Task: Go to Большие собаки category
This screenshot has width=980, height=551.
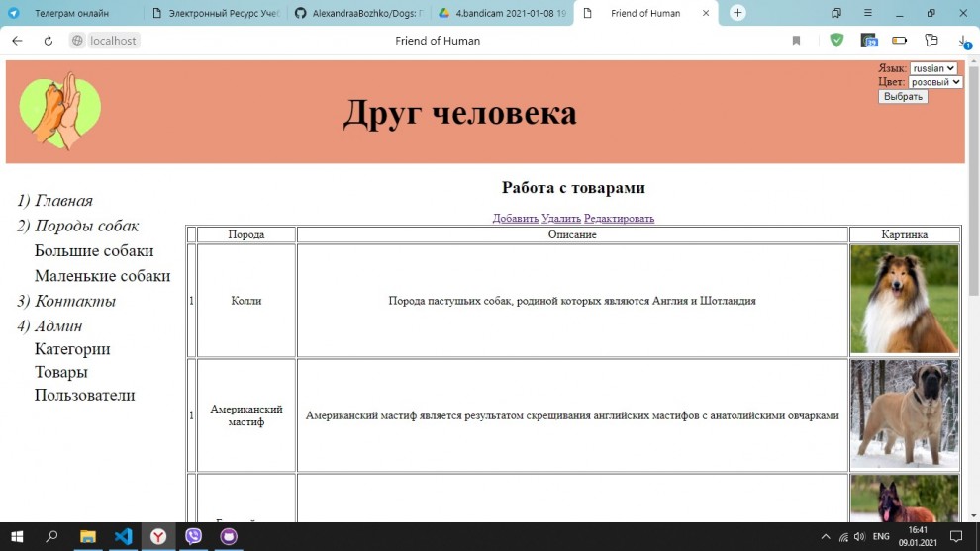Action: (94, 250)
